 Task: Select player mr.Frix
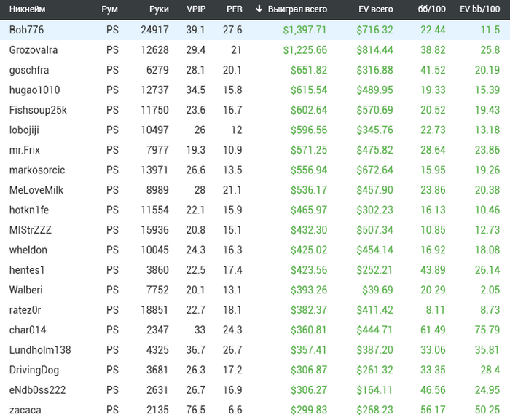point(24,150)
